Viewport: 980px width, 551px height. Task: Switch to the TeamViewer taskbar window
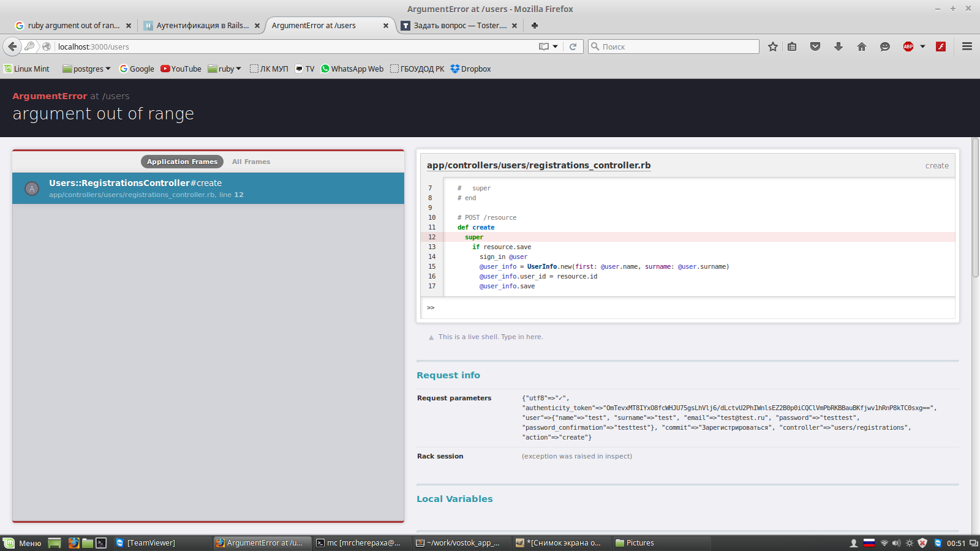(x=162, y=543)
